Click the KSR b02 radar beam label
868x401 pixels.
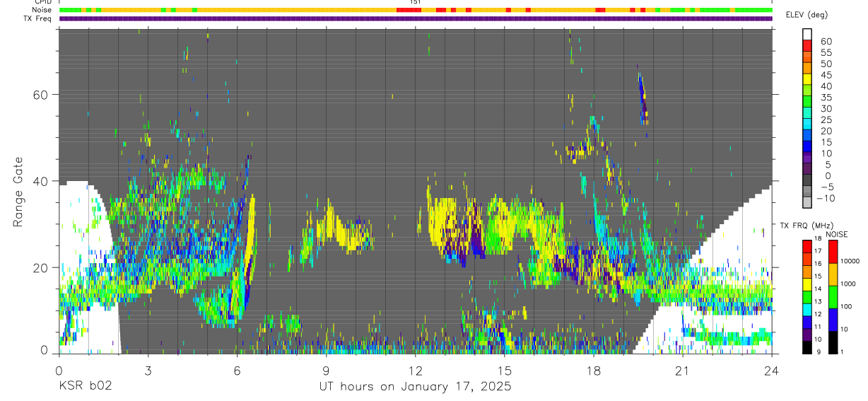84,387
